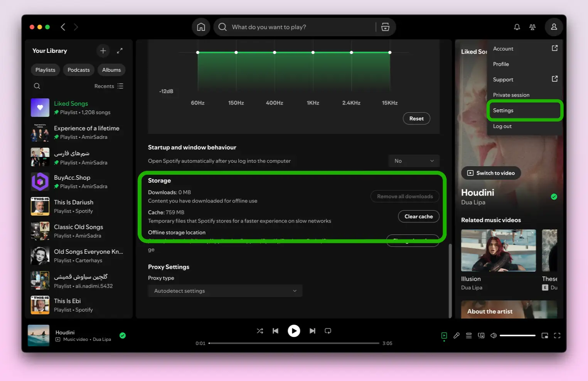
Task: Open the About the artist card
Action: tap(509, 310)
